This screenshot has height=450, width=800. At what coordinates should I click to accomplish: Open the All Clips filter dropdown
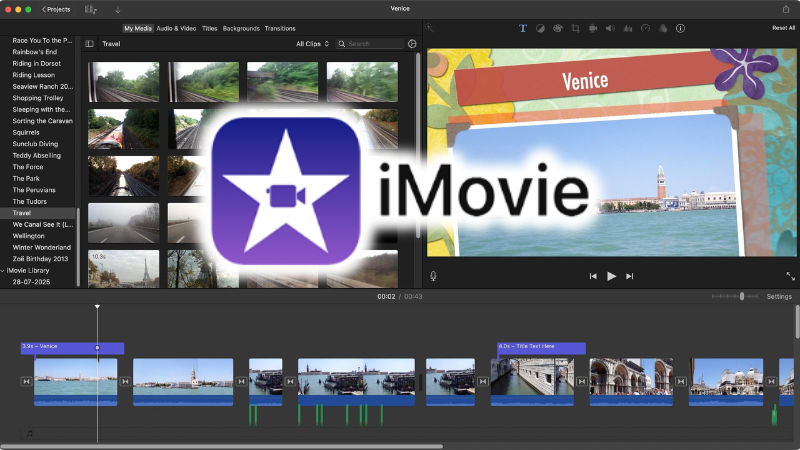click(312, 44)
